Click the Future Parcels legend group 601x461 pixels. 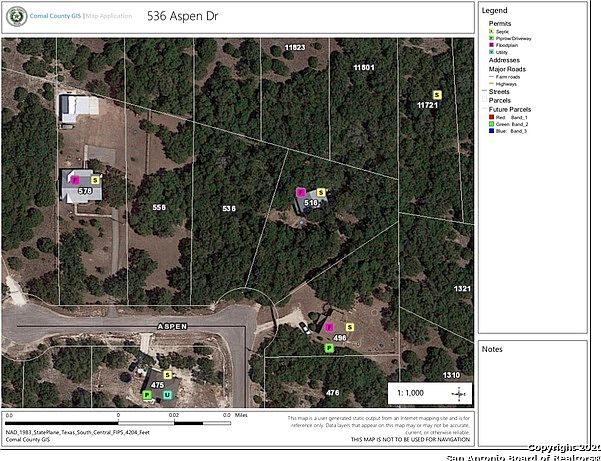510,109
